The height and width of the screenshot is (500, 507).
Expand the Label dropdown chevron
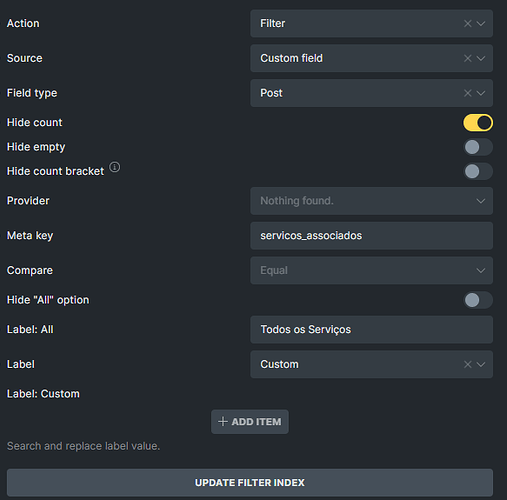[481, 364]
